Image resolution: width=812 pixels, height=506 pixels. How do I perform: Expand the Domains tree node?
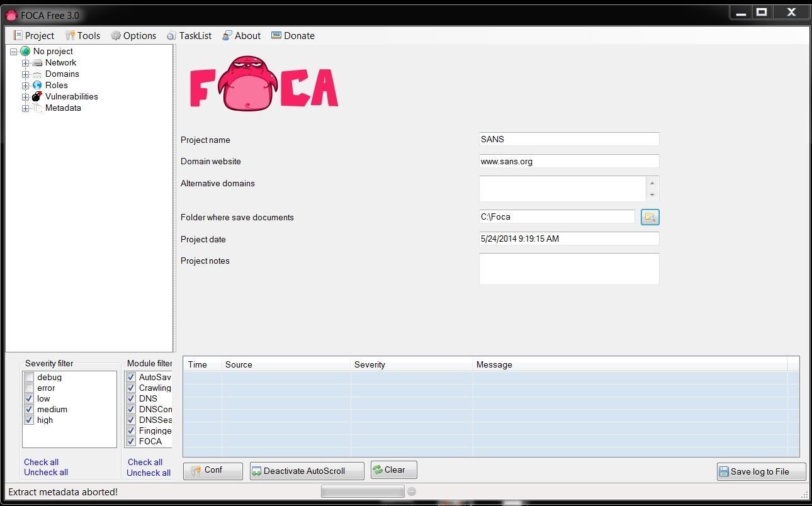click(25, 74)
